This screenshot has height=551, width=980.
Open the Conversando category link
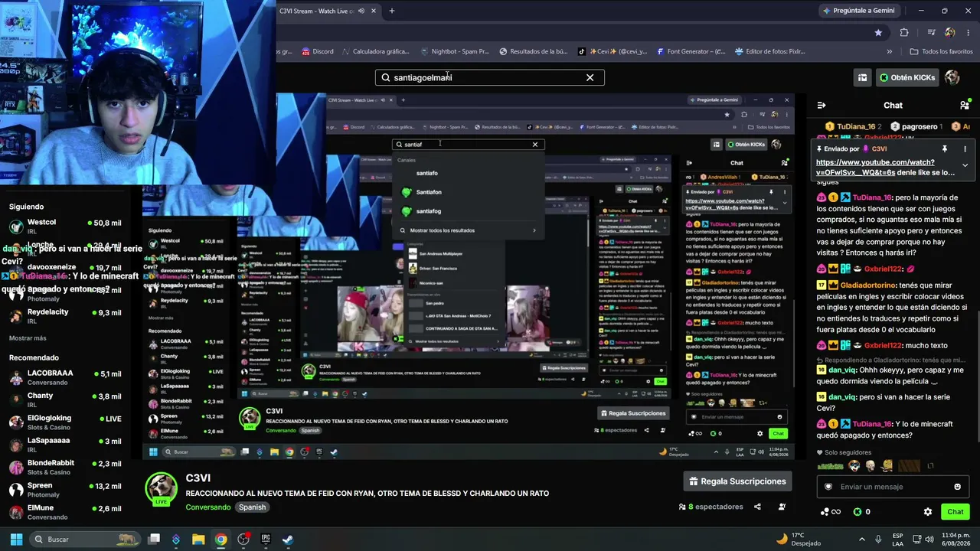207,507
